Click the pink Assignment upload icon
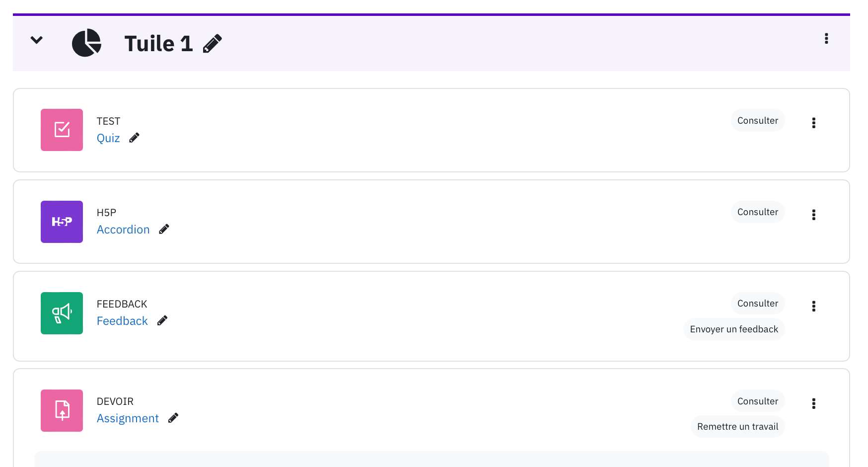868x467 pixels. pos(62,410)
